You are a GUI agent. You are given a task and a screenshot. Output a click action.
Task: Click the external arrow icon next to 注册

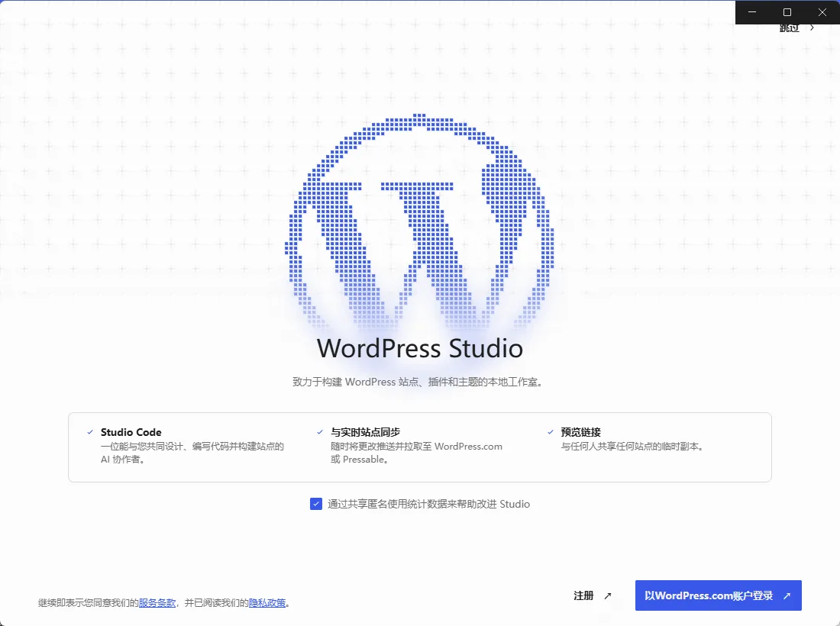click(x=608, y=595)
